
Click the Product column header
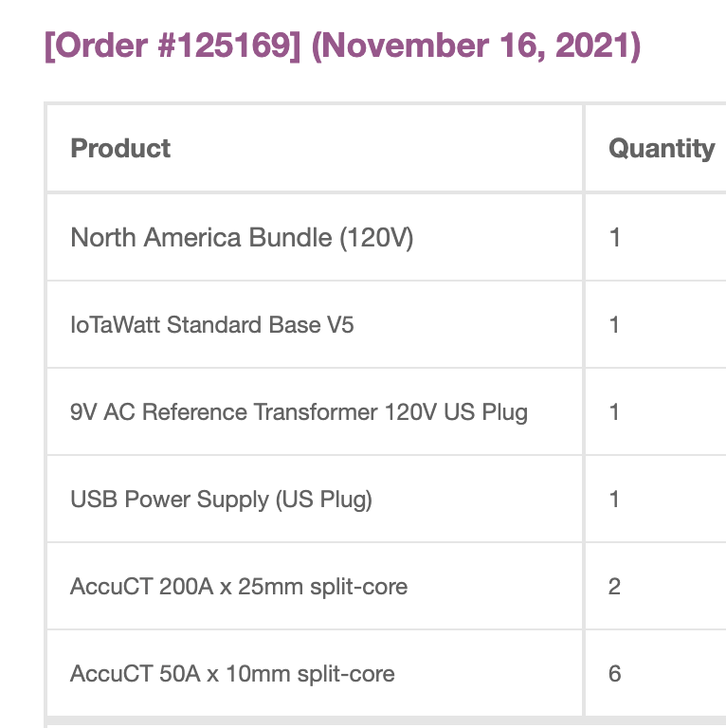(x=120, y=149)
